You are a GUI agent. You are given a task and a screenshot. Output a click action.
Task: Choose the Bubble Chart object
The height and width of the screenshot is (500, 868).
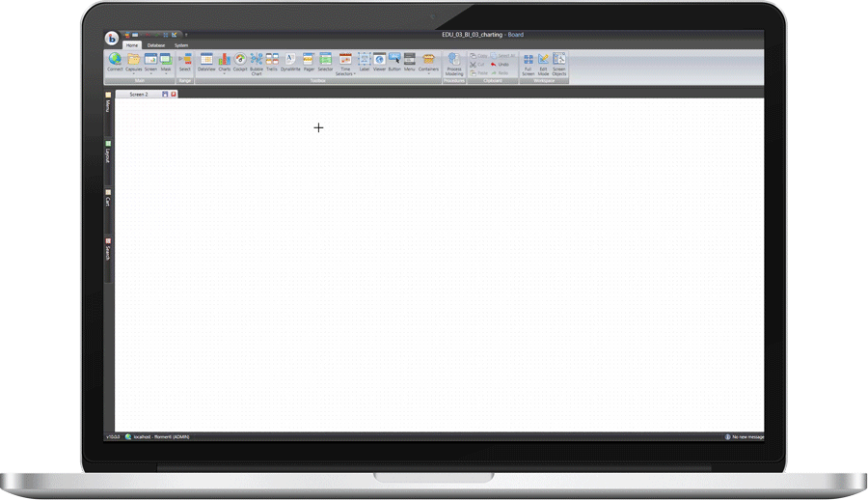point(257,65)
